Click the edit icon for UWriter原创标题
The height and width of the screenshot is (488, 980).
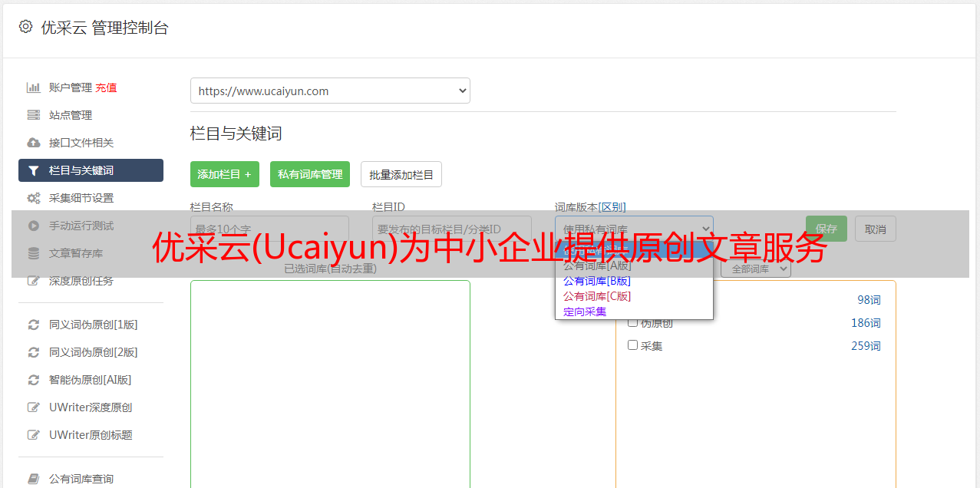(x=34, y=435)
